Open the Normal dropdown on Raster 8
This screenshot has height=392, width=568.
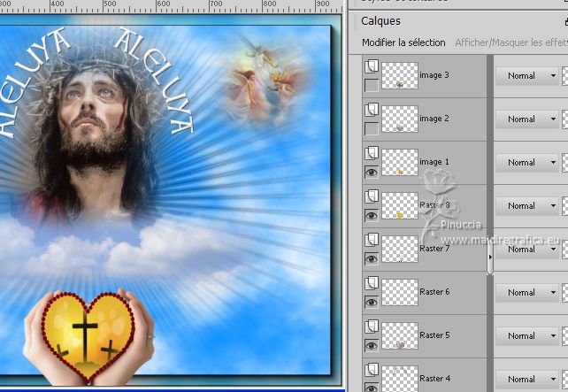pos(527,206)
